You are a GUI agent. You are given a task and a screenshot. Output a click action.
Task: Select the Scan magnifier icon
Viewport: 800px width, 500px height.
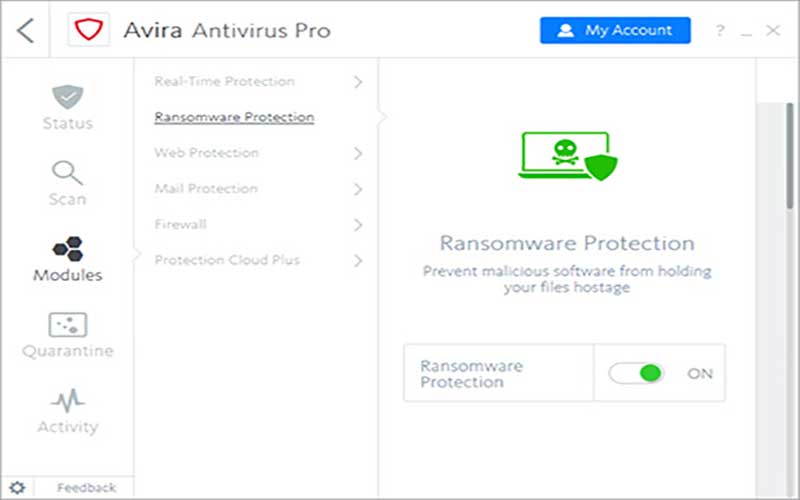click(x=68, y=172)
